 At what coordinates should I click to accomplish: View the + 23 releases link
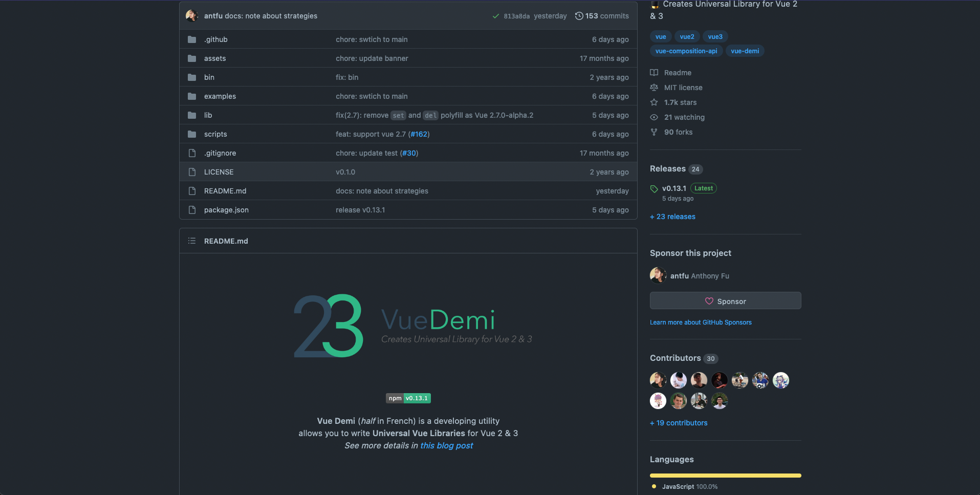coord(672,217)
